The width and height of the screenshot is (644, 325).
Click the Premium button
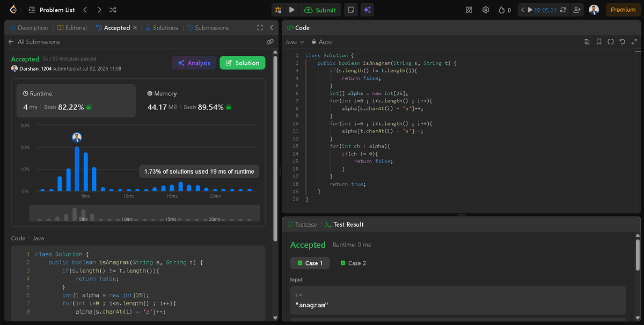pyautogui.click(x=623, y=10)
